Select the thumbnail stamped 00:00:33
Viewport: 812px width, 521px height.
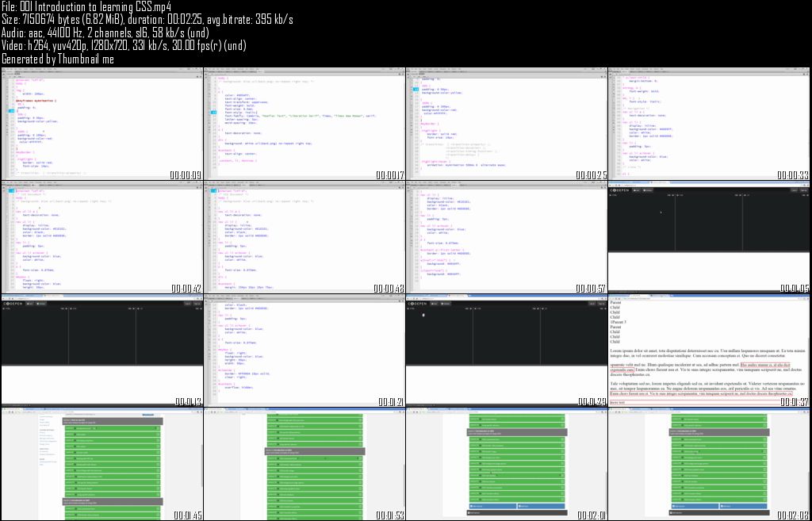pyautogui.click(x=710, y=124)
